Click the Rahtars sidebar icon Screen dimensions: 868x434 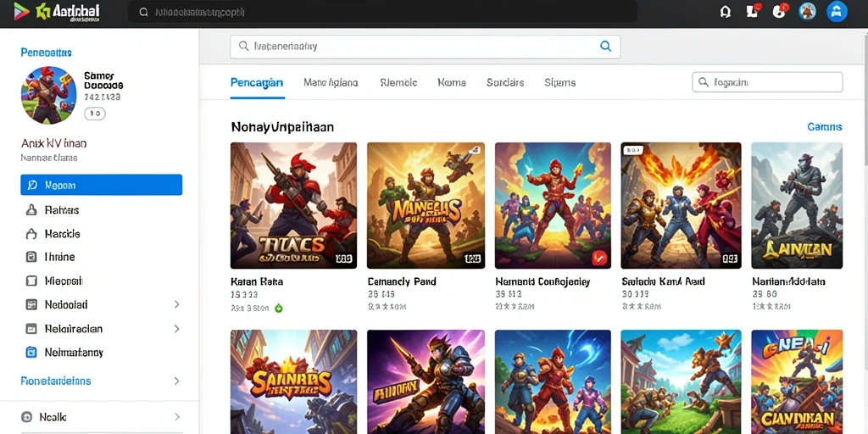[x=31, y=210]
